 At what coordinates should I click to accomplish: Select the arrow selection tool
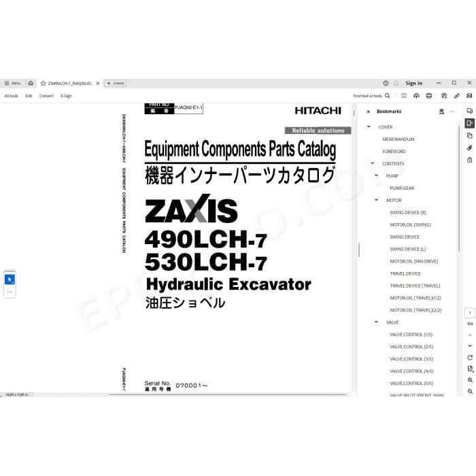click(x=10, y=279)
